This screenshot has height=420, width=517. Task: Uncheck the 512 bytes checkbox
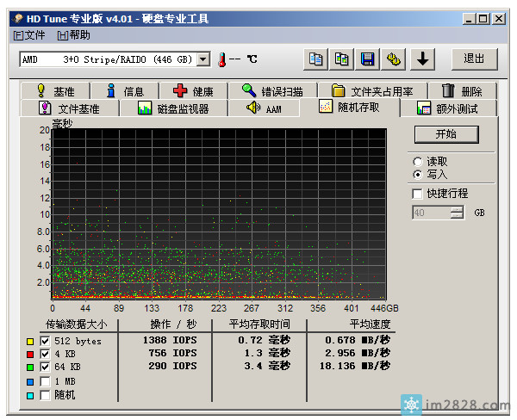45,342
